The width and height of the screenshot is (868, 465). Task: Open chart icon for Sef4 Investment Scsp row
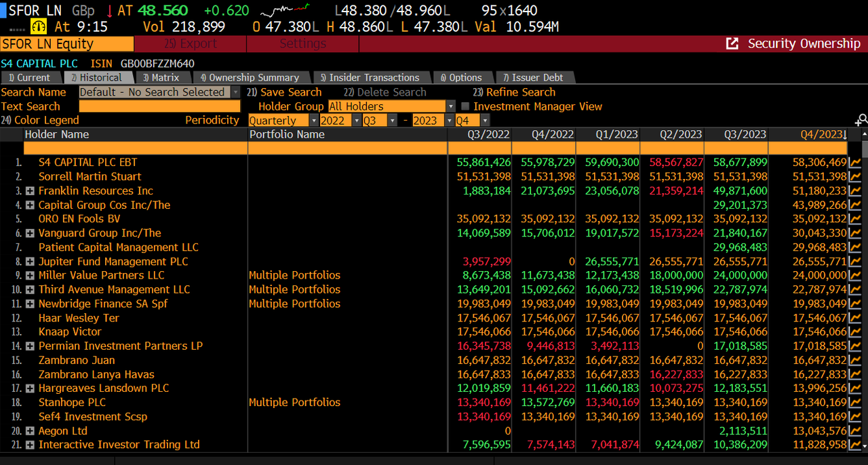[854, 416]
